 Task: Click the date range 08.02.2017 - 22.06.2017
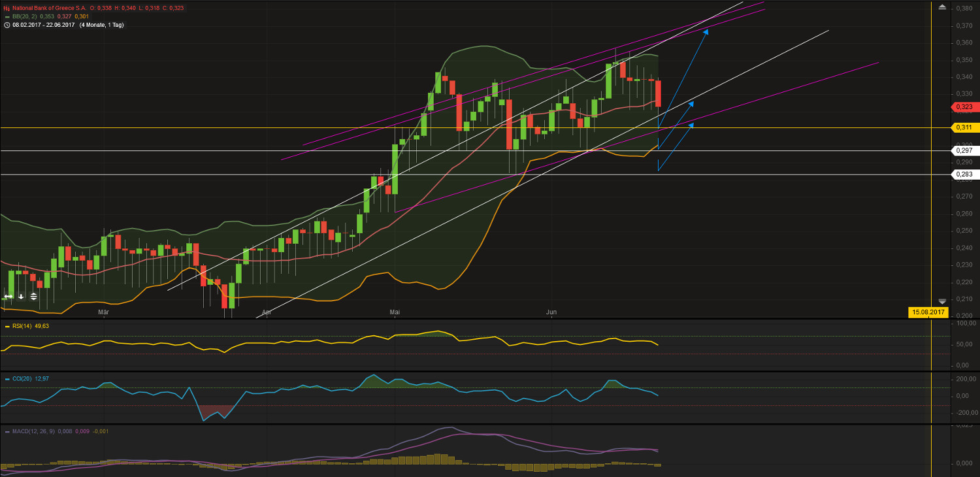44,25
